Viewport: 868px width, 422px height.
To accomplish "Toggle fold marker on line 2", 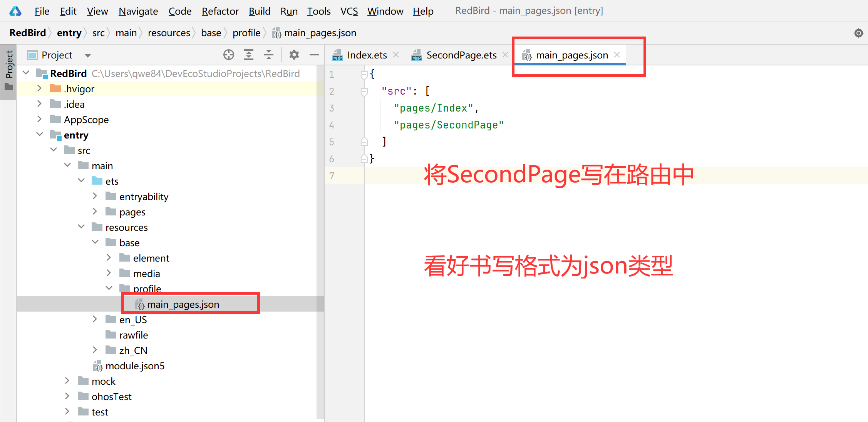I will coord(364,92).
